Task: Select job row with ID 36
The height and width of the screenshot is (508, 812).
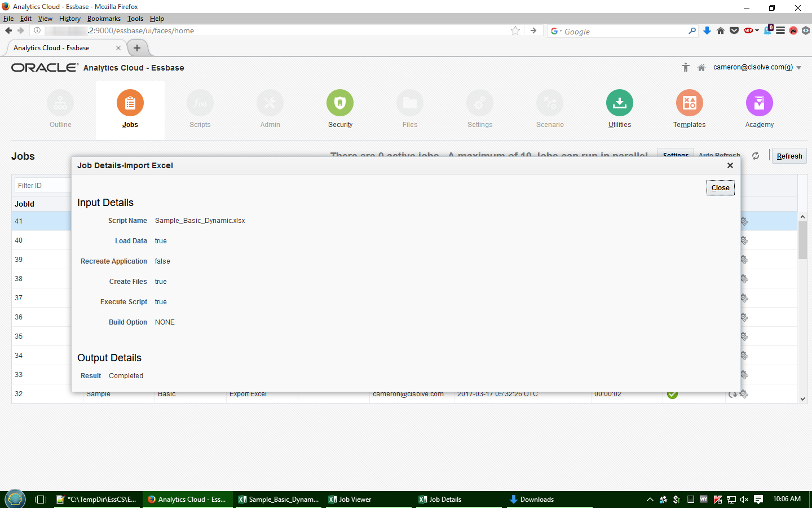Action: pos(42,317)
